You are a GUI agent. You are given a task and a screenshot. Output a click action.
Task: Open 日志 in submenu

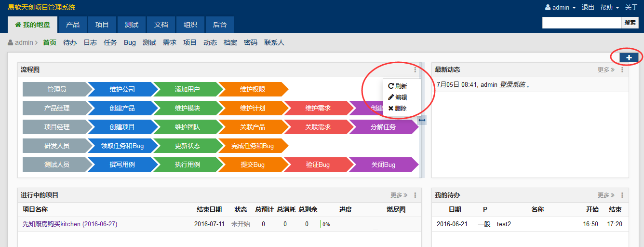click(90, 42)
